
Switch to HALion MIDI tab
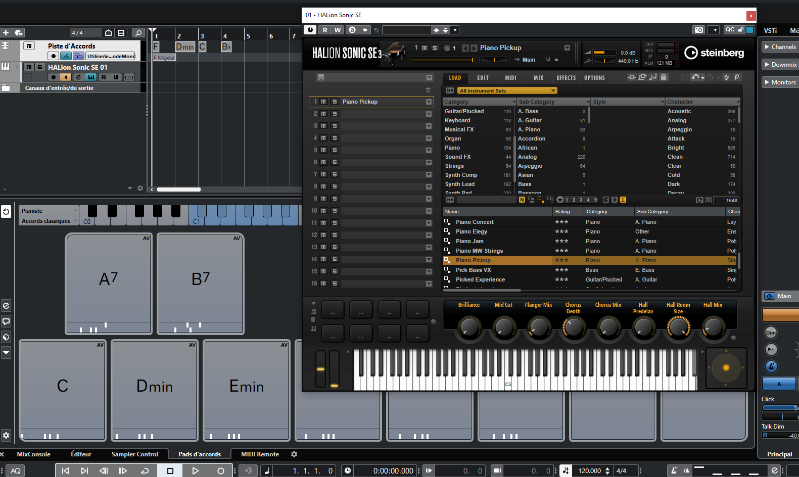click(x=511, y=77)
